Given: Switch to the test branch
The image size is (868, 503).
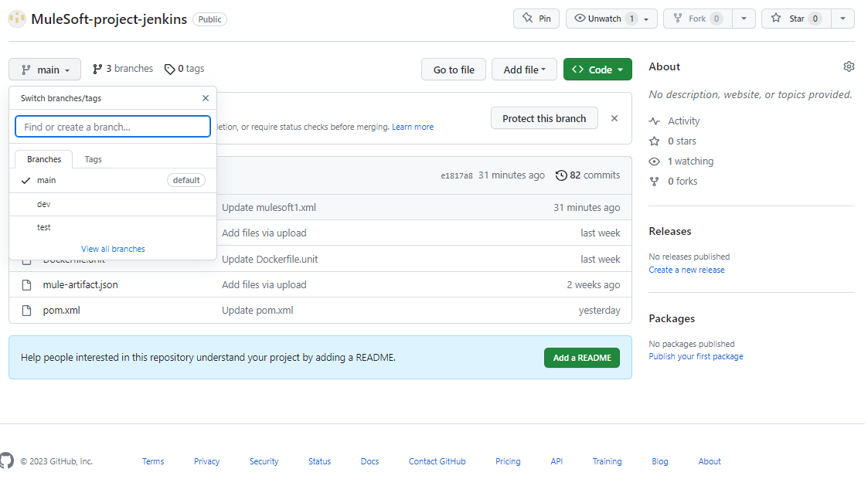Looking at the screenshot, I should click(x=113, y=227).
